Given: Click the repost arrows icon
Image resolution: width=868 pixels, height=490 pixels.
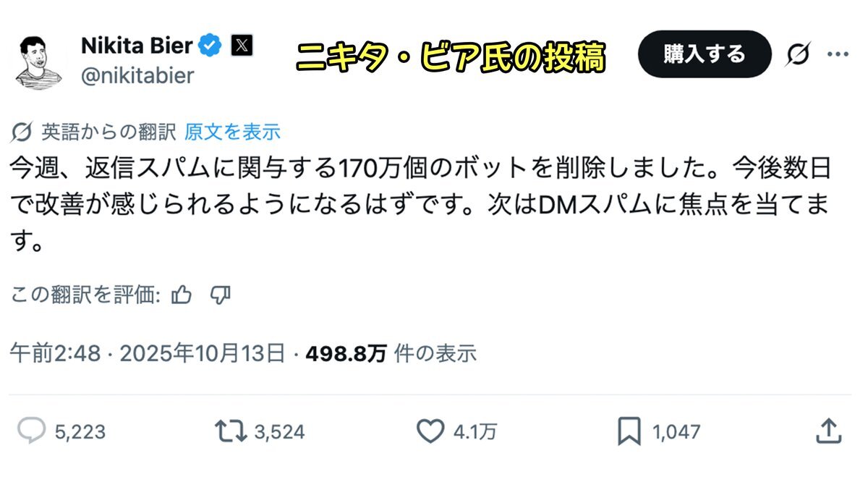Looking at the screenshot, I should point(231,431).
